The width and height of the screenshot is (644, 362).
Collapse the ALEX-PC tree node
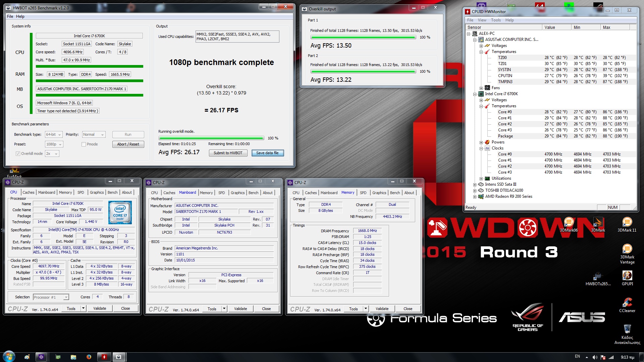click(468, 34)
